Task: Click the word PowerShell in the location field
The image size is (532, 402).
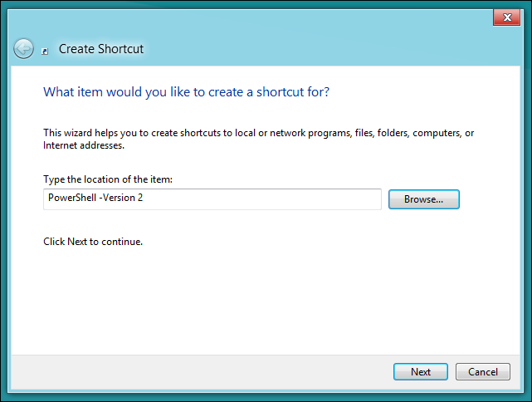Action: tap(71, 199)
